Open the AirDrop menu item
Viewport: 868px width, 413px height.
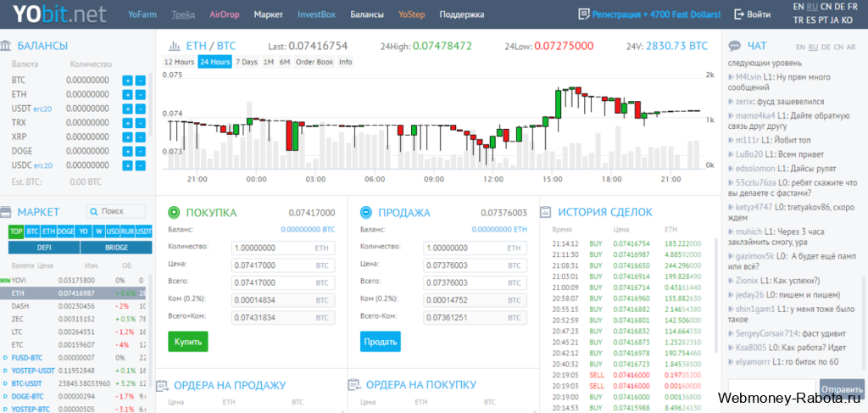click(225, 14)
